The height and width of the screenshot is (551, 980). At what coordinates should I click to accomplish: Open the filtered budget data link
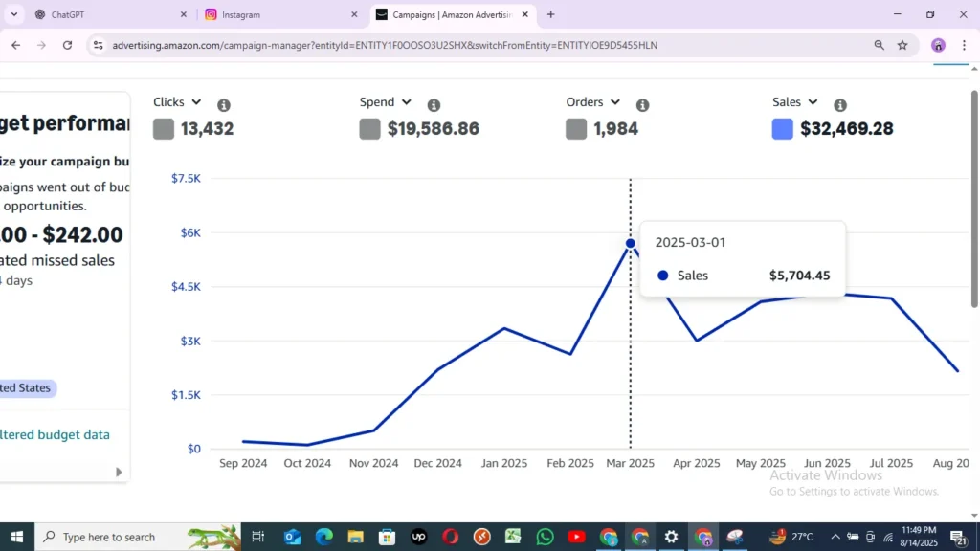pos(55,434)
